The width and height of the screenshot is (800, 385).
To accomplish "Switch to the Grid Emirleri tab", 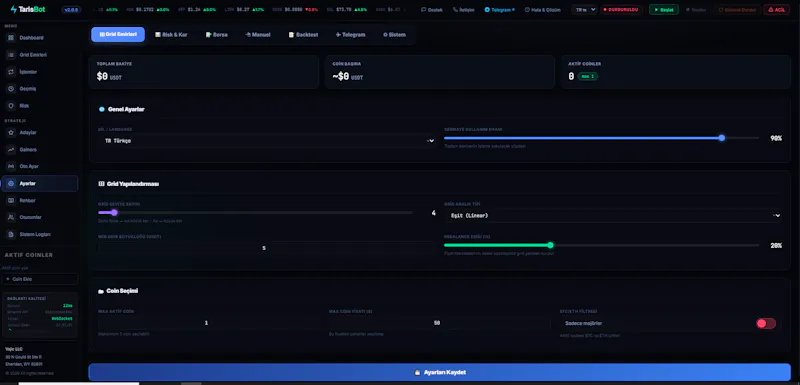I will 118,35.
